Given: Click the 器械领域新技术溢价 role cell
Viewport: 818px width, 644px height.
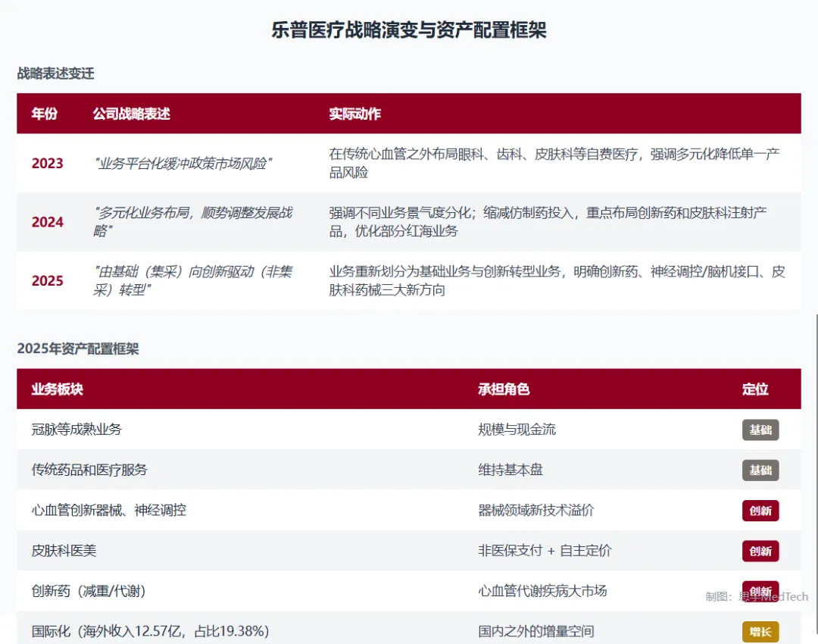Looking at the screenshot, I should pos(535,511).
